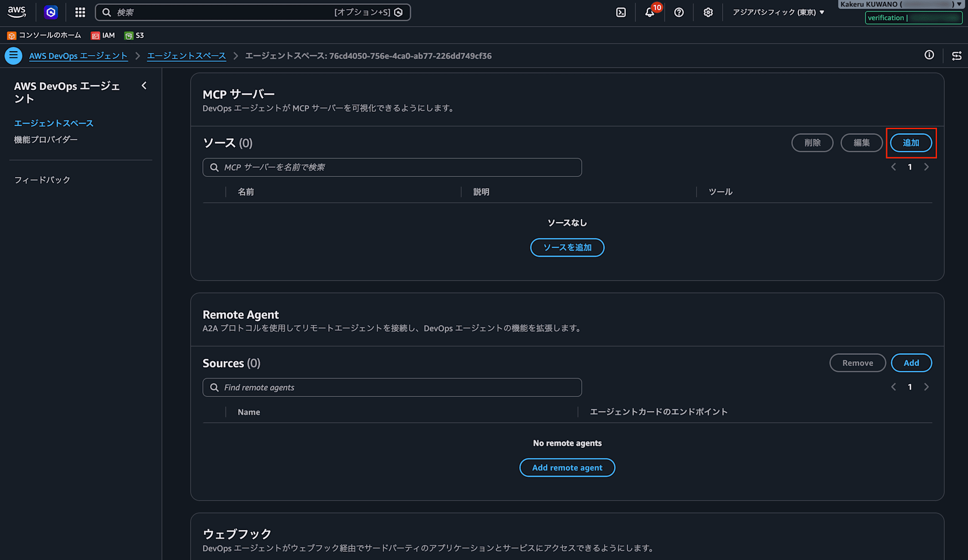Click the 説明 column header
Screen dimensions: 968x560
pyautogui.click(x=481, y=192)
